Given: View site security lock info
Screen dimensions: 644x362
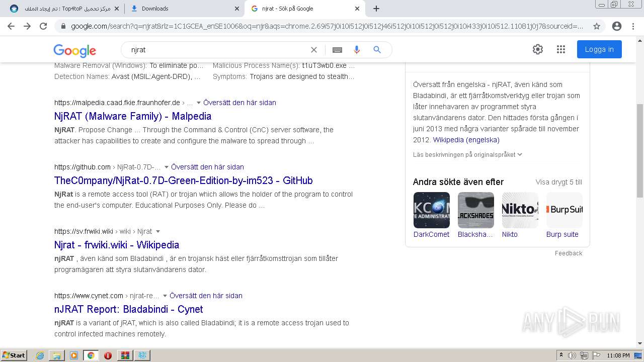Looking at the screenshot, I should (63, 26).
